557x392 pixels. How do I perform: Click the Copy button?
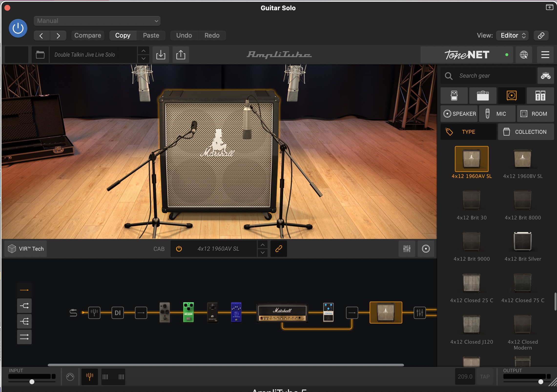[123, 36]
